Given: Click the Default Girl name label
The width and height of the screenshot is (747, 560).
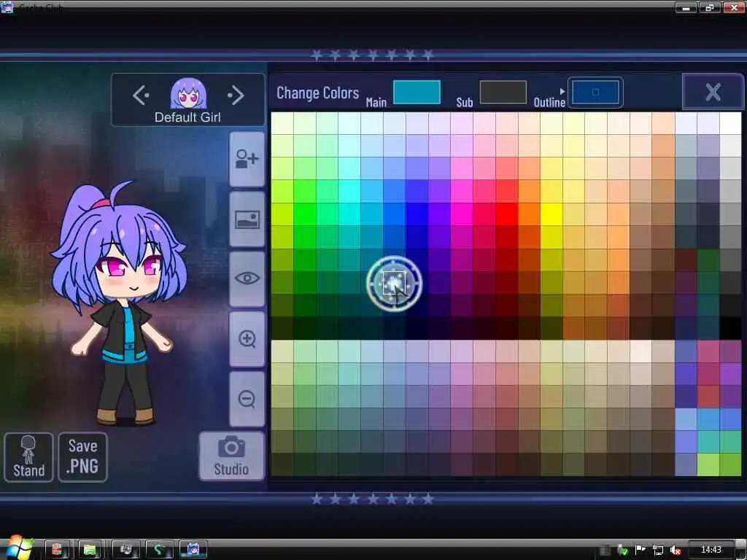Looking at the screenshot, I should click(x=187, y=117).
